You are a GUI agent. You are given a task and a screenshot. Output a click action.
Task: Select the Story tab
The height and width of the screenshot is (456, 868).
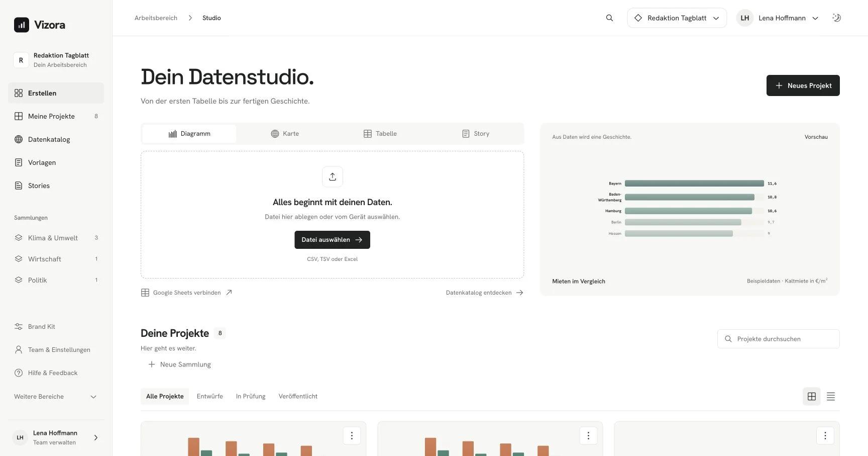tap(476, 134)
